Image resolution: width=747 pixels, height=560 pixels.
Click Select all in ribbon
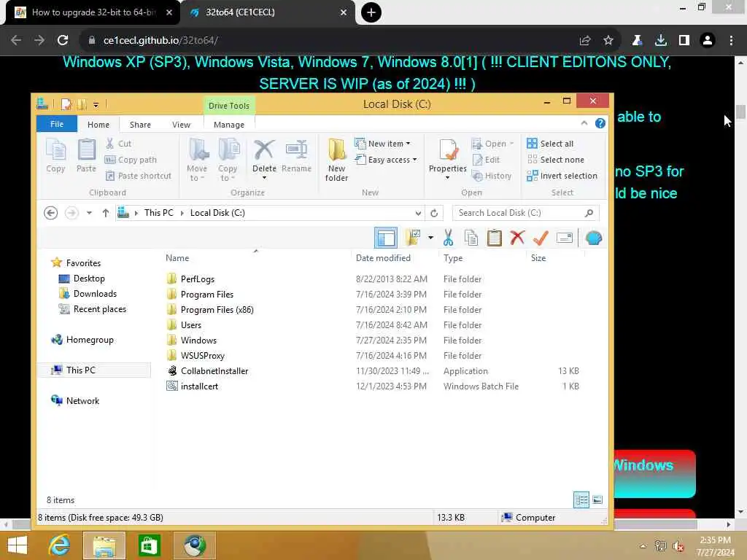550,144
